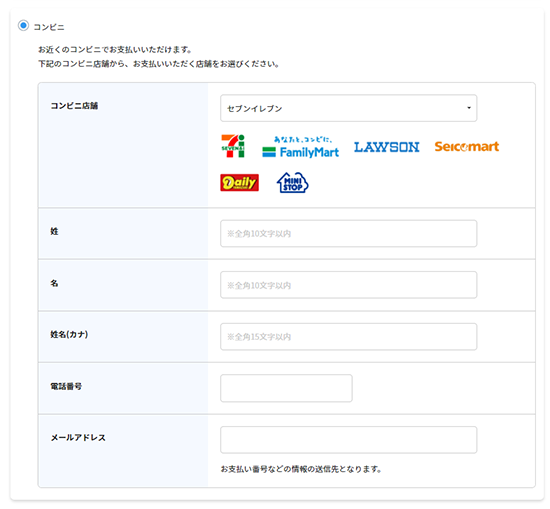The image size is (550, 509).
Task: Focus the 姓 input field
Action: (348, 234)
